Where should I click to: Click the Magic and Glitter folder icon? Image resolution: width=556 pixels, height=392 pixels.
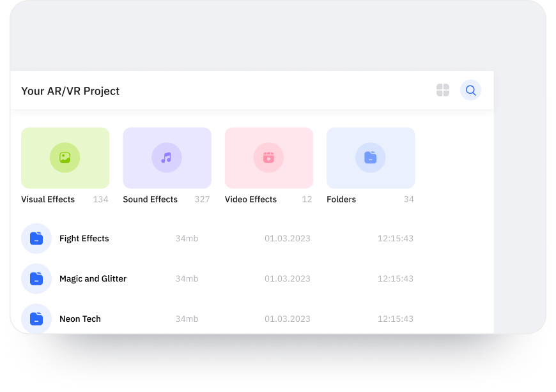point(36,279)
